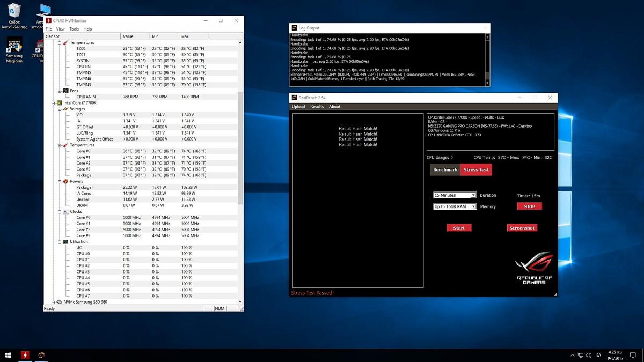Click the Start button in RealBench
The width and height of the screenshot is (644, 362).
(x=459, y=228)
